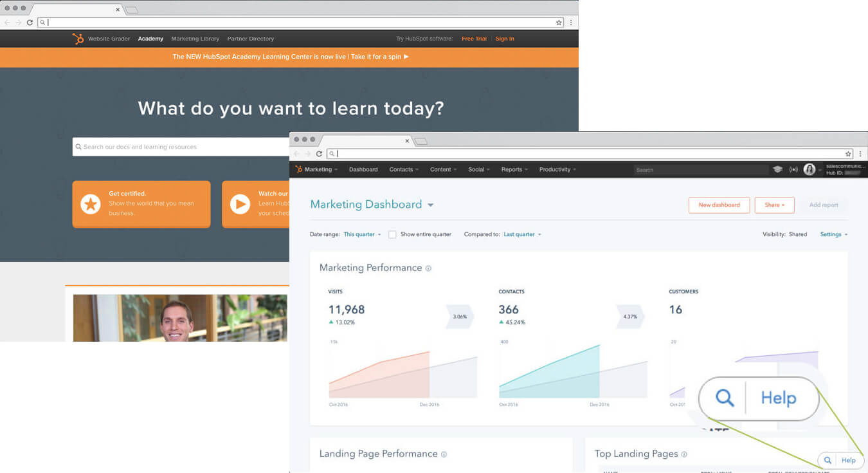Open This quarter date range dropdown
Viewport: 868px width, 473px height.
click(x=362, y=234)
